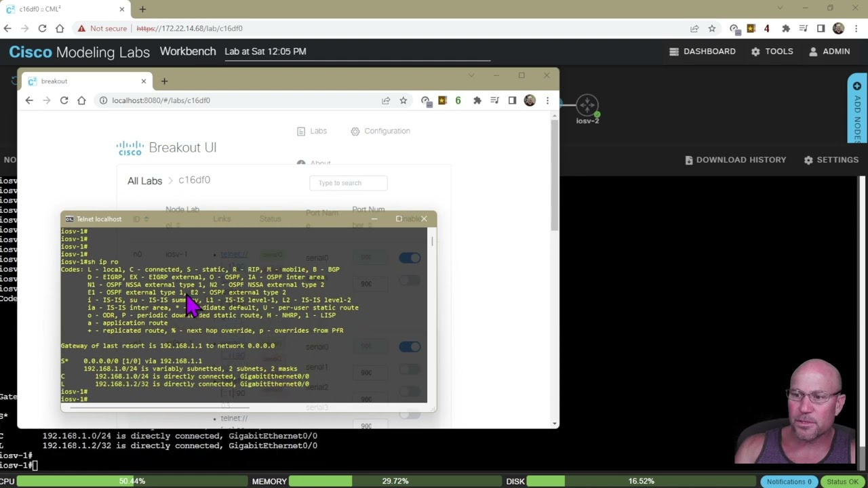Open Configuration in Breakout UI navigation
The width and height of the screenshot is (868, 488).
380,131
